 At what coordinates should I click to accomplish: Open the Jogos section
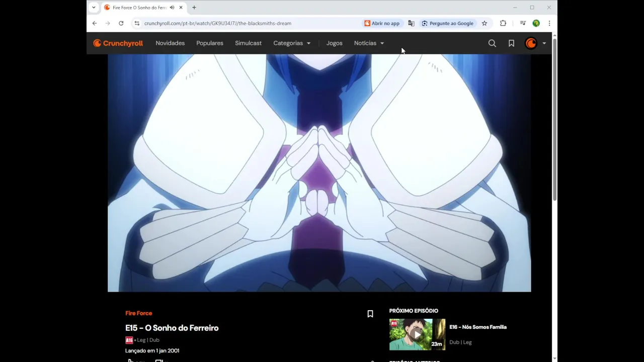click(x=334, y=43)
